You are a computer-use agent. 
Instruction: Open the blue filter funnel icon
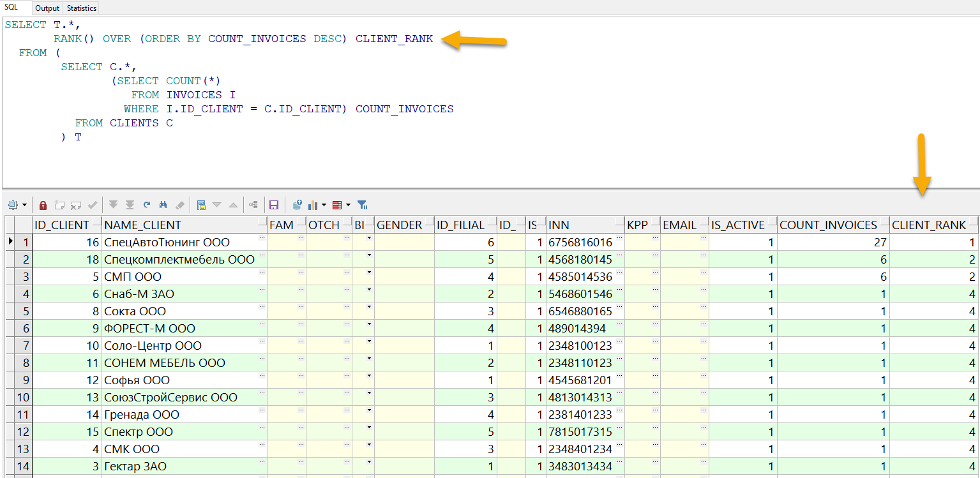364,204
